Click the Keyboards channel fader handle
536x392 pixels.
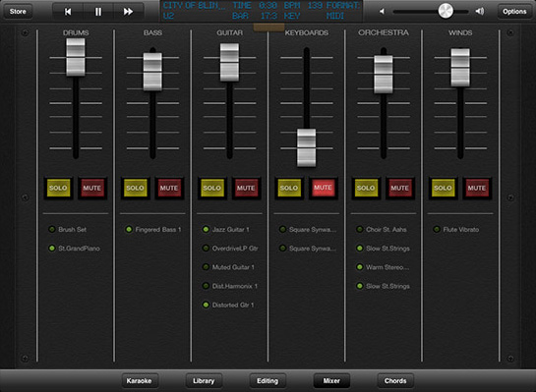[x=306, y=147]
